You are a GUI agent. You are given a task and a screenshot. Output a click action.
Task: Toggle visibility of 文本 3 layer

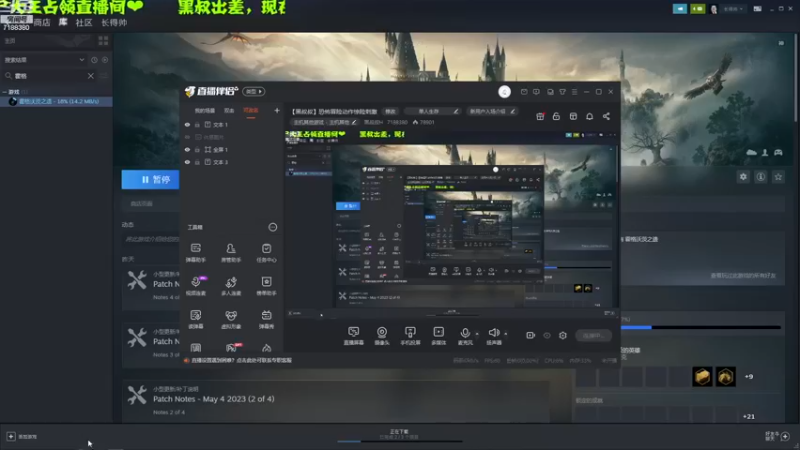187,162
